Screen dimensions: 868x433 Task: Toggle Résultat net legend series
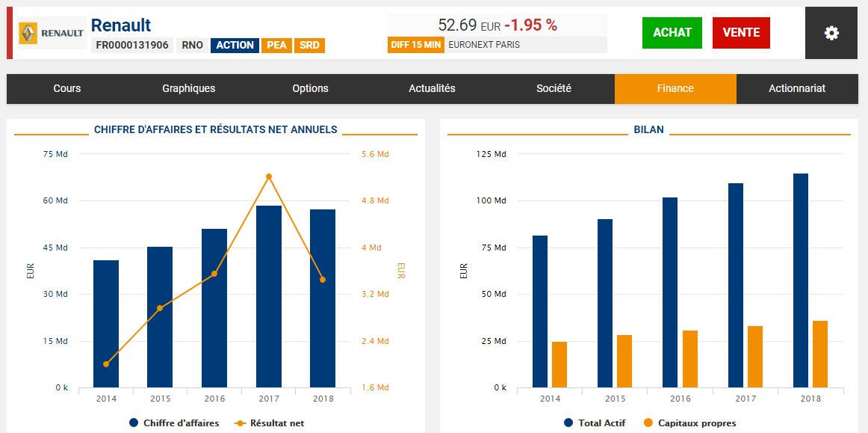(269, 423)
